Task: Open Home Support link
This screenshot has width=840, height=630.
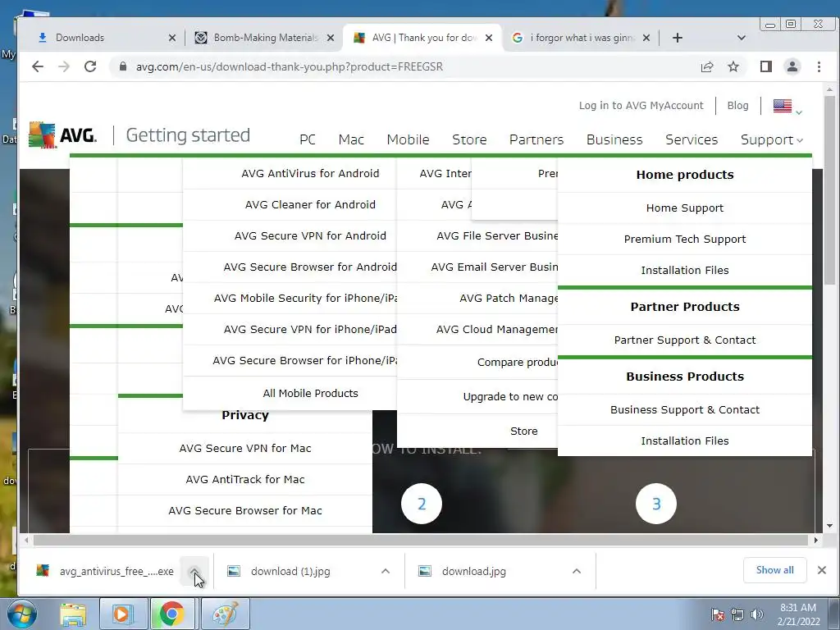Action: point(685,208)
